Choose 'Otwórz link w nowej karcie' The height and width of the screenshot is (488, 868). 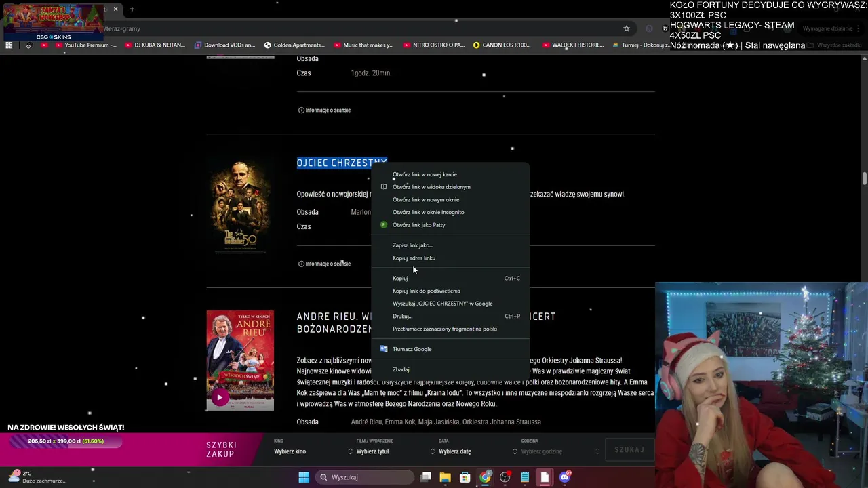click(450, 174)
